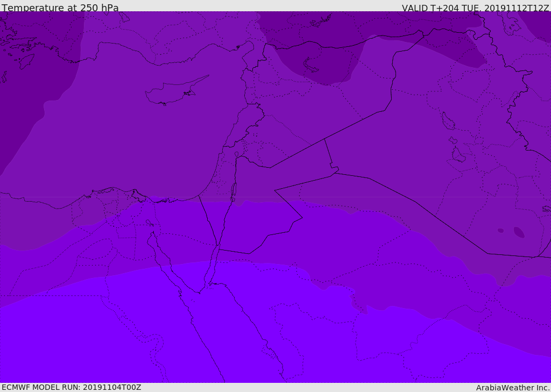Pick the larger dark oval patch in southern Iraq
Viewport: 551px width, 392px height.
(519, 232)
